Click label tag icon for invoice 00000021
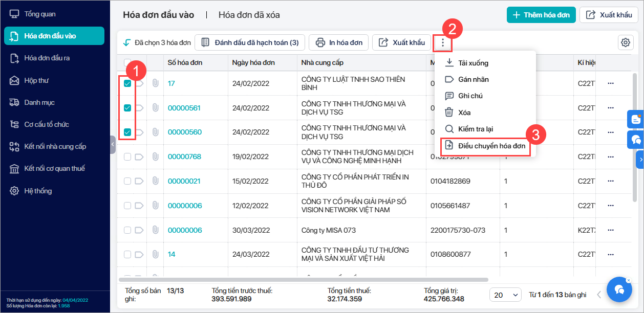Viewport: 644px width, 313px height. (140, 182)
